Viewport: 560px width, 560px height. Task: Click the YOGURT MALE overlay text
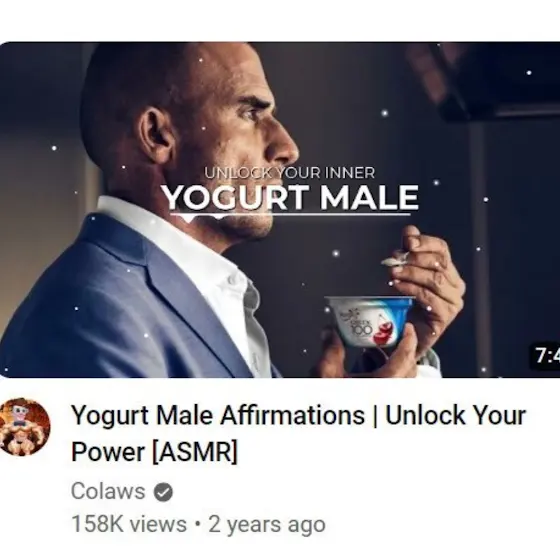[290, 198]
